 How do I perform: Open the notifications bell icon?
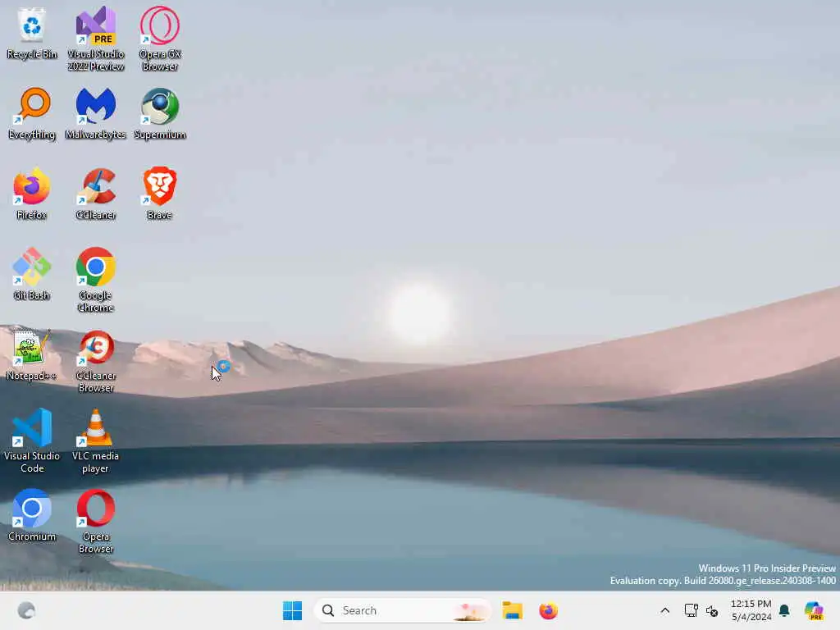coord(784,610)
